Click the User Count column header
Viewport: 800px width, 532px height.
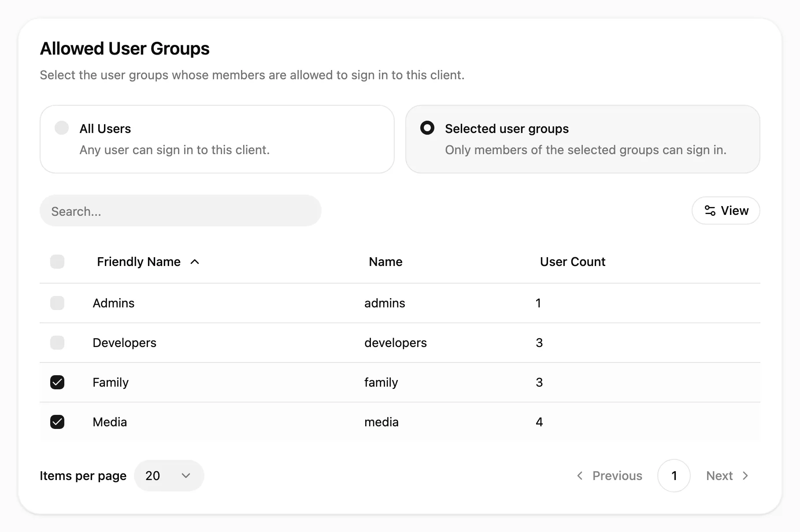tap(573, 262)
